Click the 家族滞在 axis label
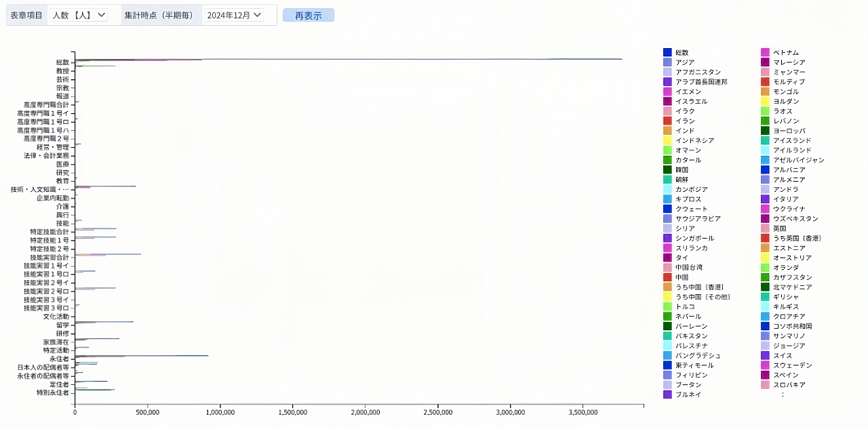The image size is (868, 429). (x=56, y=342)
